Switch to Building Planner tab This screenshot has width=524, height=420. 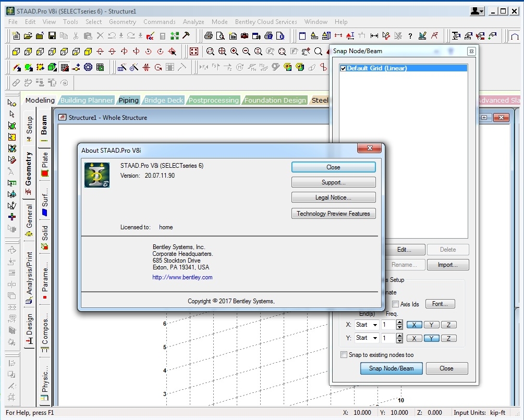pyautogui.click(x=87, y=100)
